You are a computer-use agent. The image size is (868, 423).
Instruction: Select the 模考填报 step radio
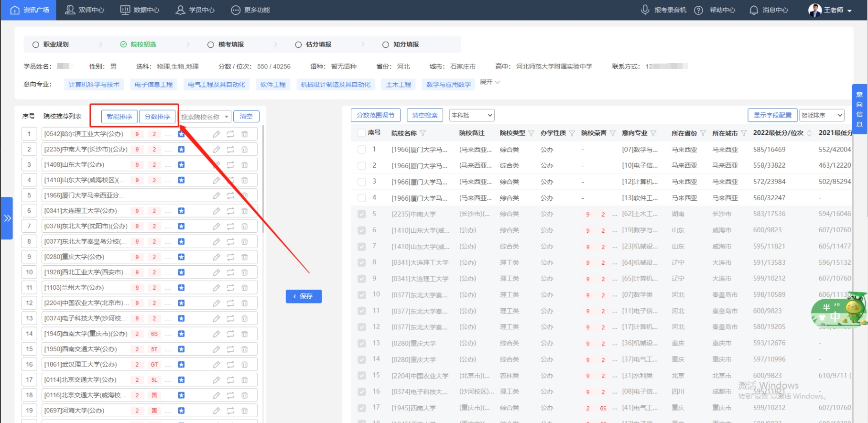coord(211,44)
